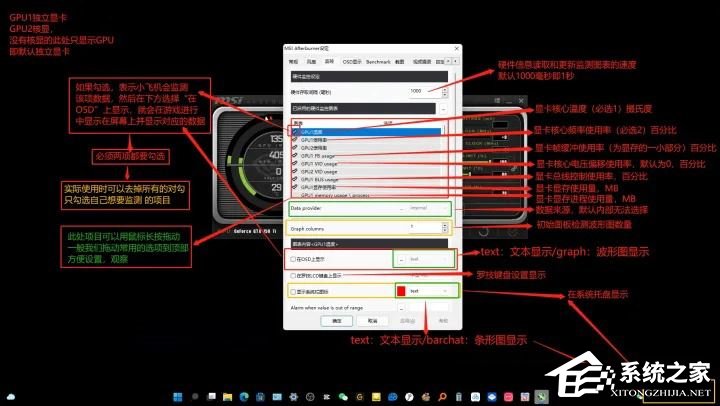Click the 确定 OK button

(x=337, y=321)
